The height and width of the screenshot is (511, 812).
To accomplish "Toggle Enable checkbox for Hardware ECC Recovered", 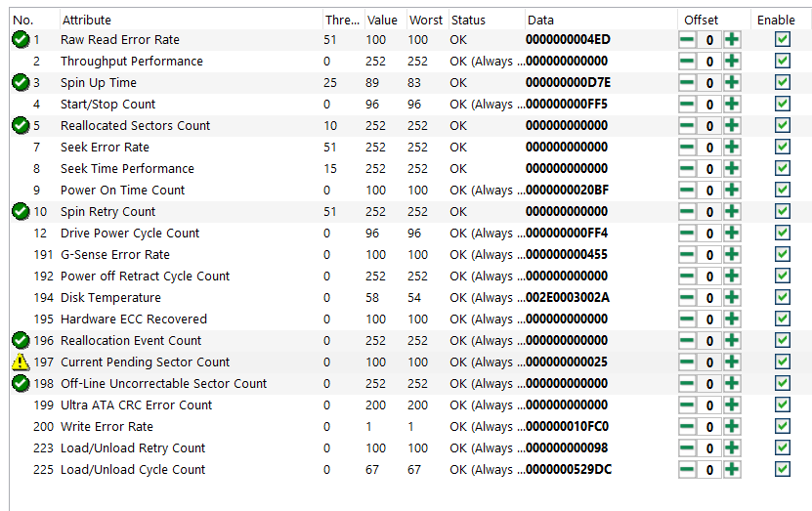I will (782, 319).
